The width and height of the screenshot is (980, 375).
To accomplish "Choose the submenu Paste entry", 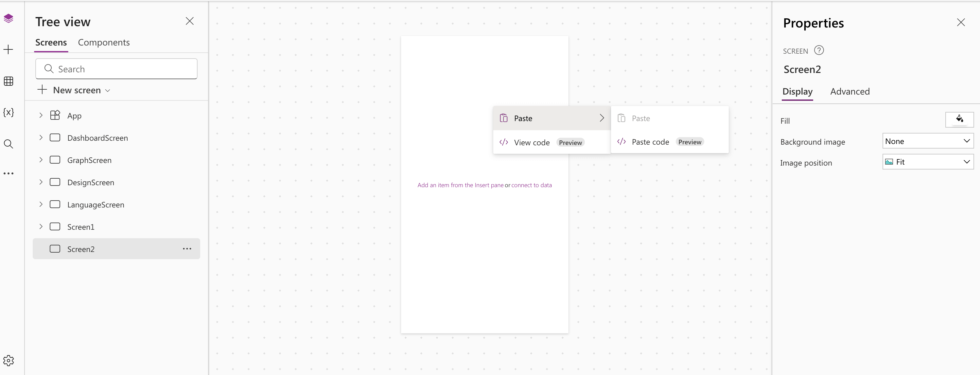I will coord(670,118).
